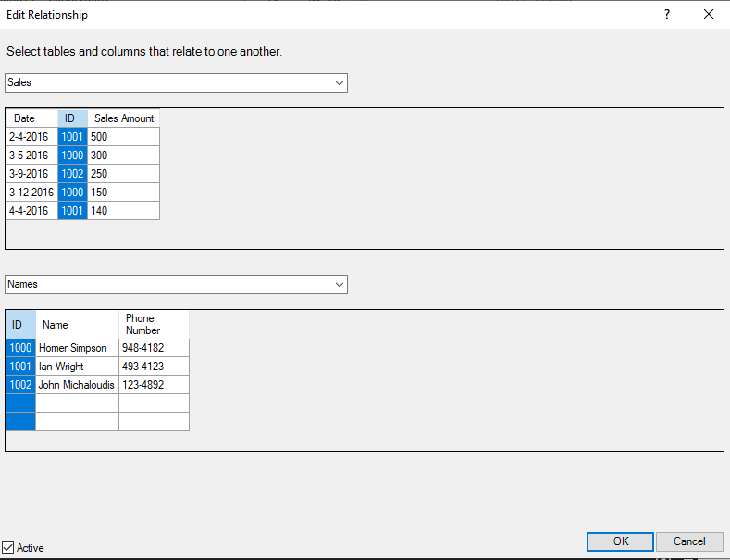This screenshot has width=730, height=560.
Task: Click the 3-12-2016 date cell
Action: [x=32, y=193]
